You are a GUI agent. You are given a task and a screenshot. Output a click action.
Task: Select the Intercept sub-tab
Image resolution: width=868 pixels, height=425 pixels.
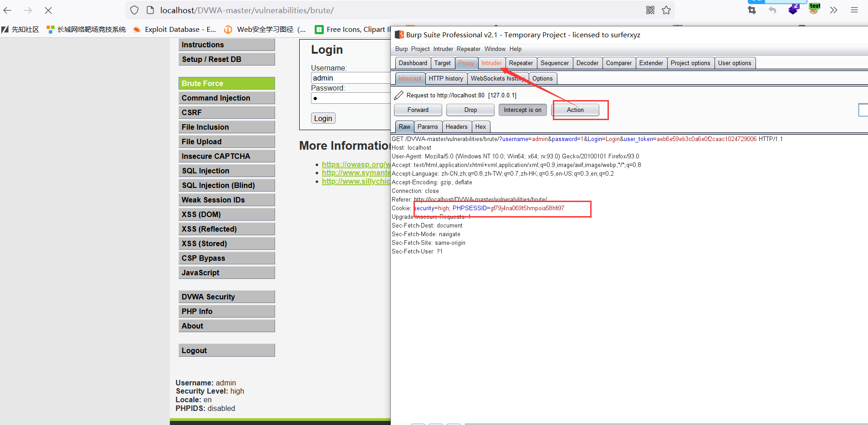tap(410, 79)
